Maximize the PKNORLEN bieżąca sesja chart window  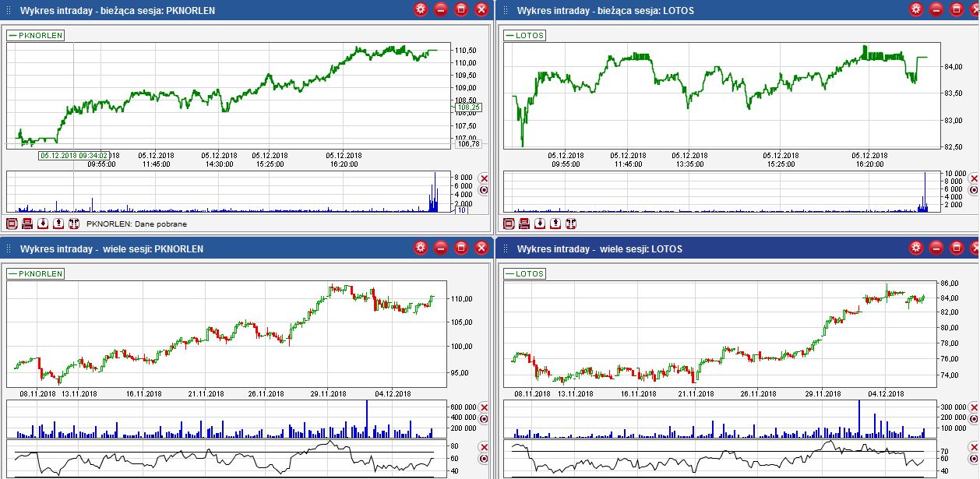coord(461,10)
